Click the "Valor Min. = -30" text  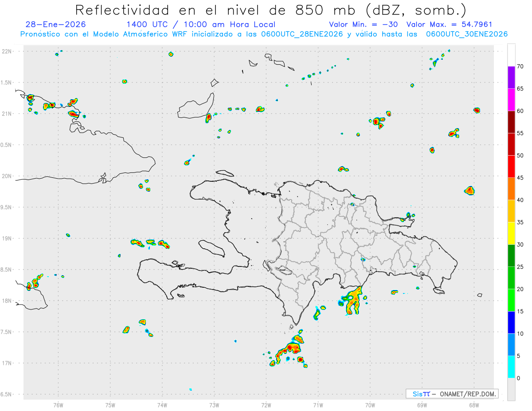[x=364, y=24]
